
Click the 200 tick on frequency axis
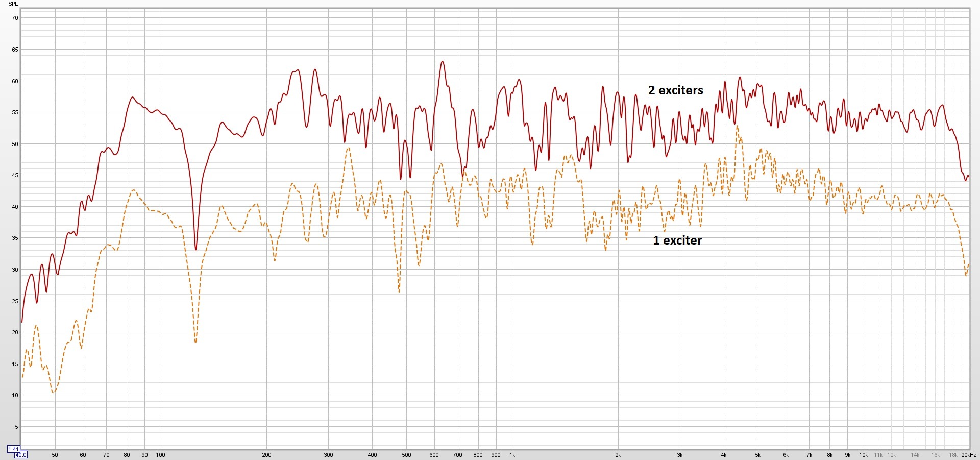click(266, 455)
